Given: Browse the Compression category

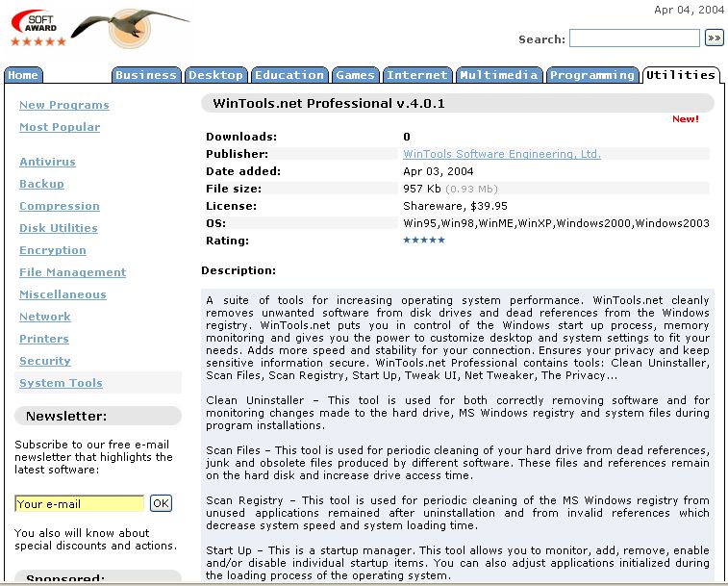Looking at the screenshot, I should (60, 206).
